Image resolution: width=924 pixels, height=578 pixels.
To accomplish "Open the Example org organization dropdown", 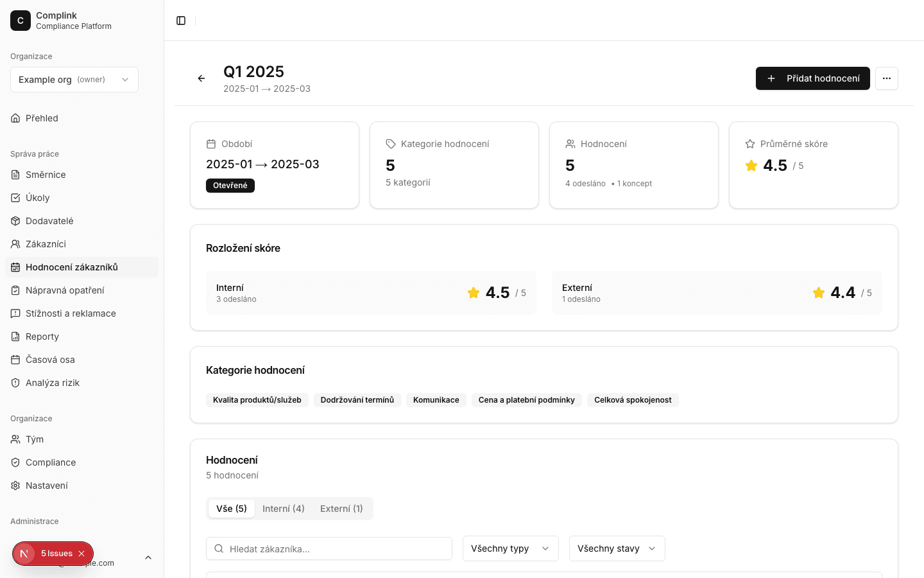I will click(74, 80).
